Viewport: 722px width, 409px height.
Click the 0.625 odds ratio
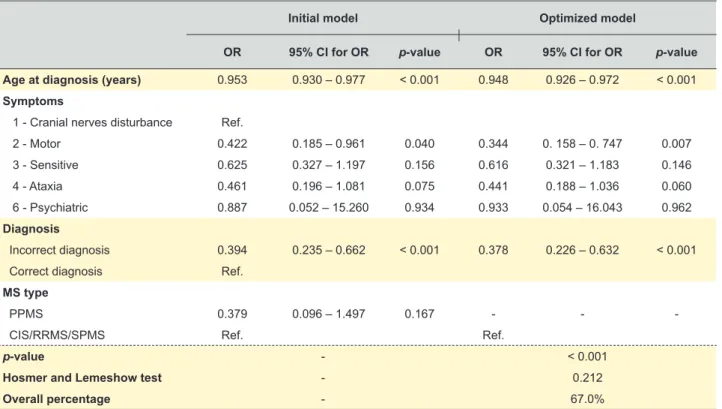pos(232,165)
